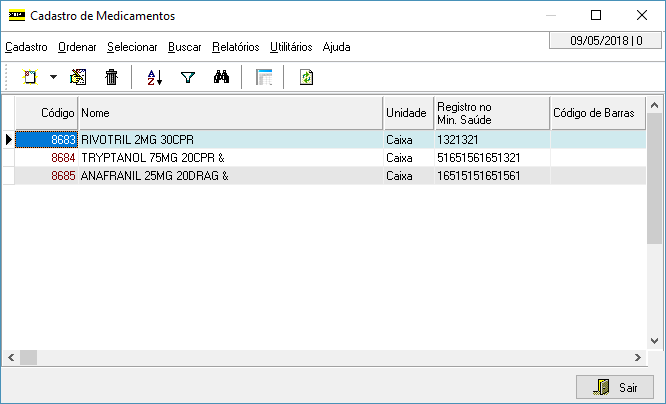Open the Relatórios menu
This screenshot has width=666, height=404.
pyautogui.click(x=236, y=47)
